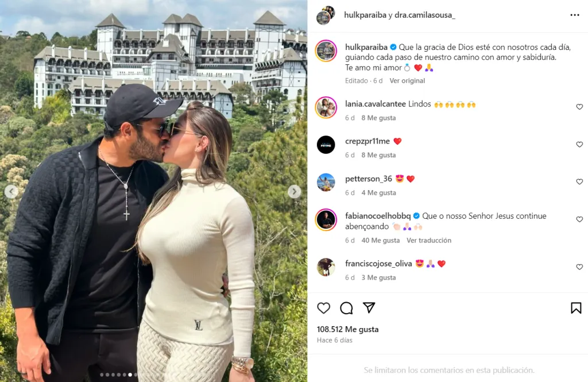Viewport: 588px width, 382px height.
Task: Like the post with the heart icon
Action: 324,308
